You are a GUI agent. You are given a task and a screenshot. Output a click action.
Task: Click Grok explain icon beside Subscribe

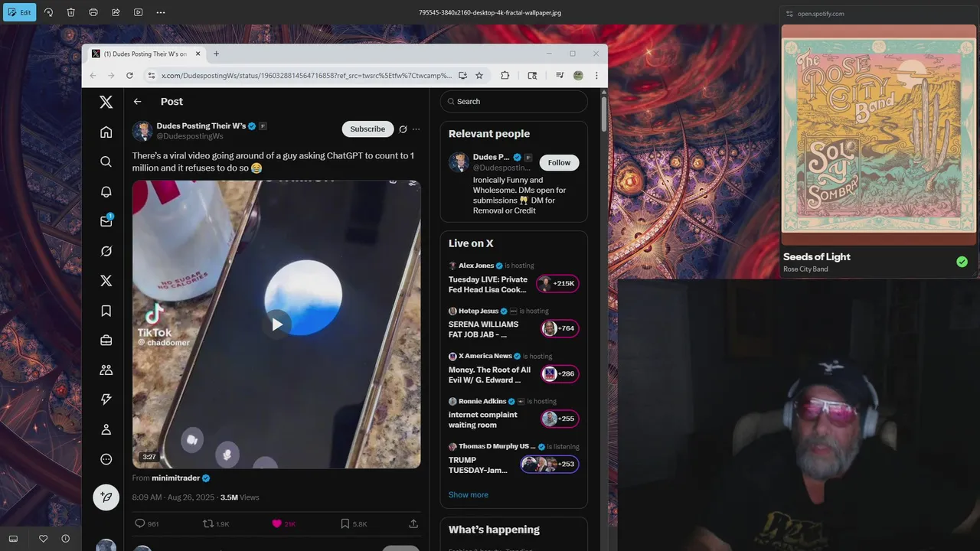point(403,129)
